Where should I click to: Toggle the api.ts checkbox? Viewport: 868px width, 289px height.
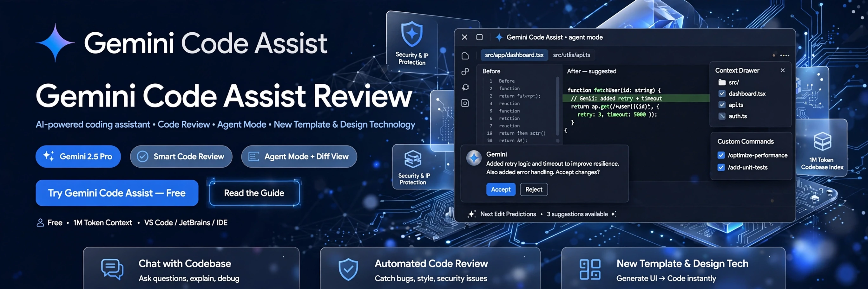pos(722,105)
